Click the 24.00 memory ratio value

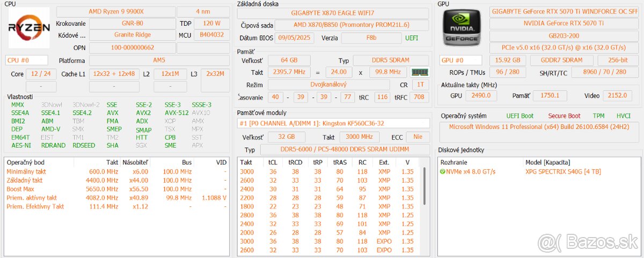pyautogui.click(x=338, y=72)
